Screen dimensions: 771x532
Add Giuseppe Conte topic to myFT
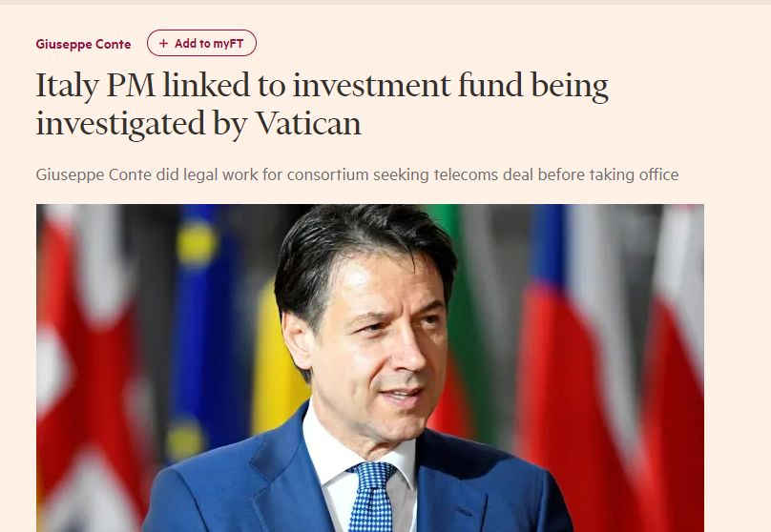pos(201,44)
